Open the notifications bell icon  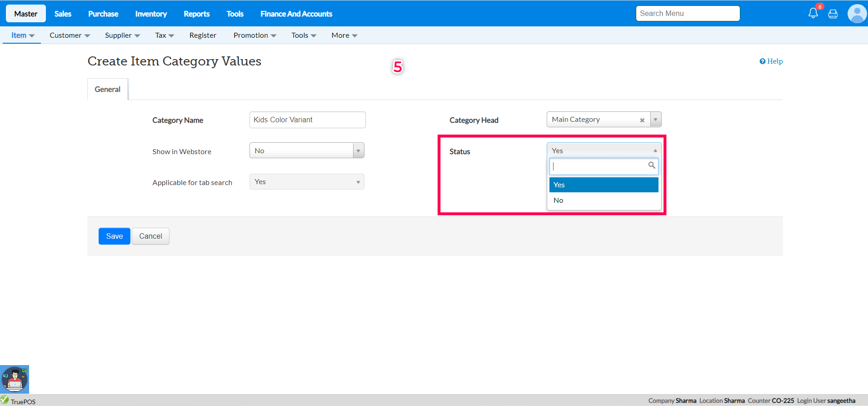pos(813,13)
